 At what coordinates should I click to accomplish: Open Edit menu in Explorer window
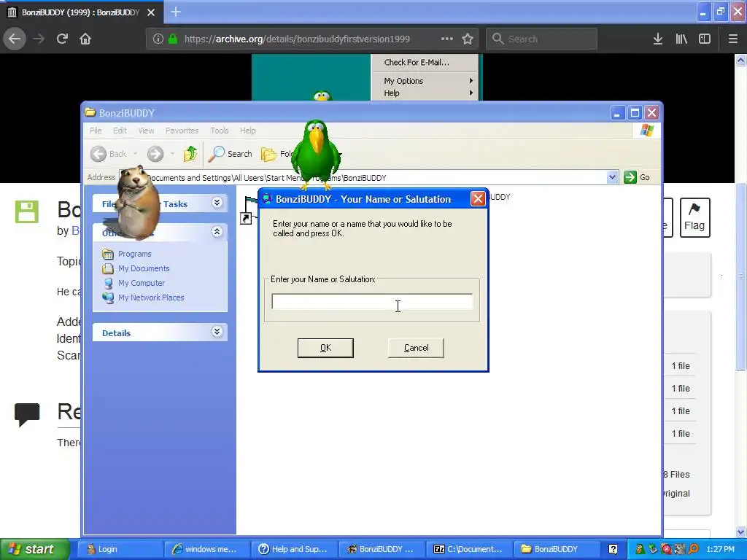pos(120,131)
